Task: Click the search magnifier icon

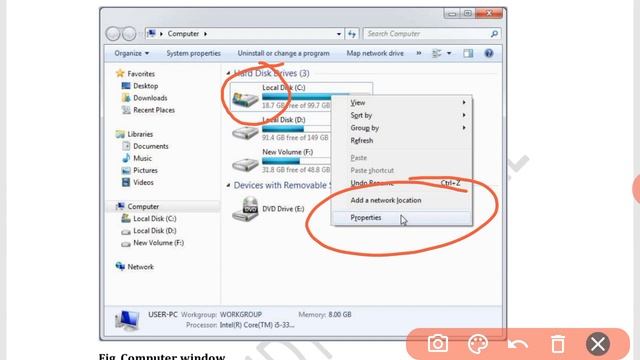Action: (x=494, y=34)
